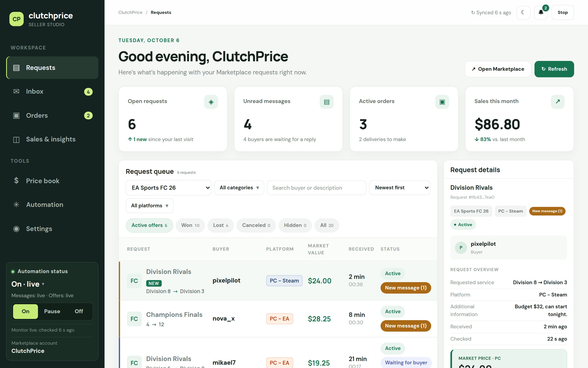Click the FC game icon on the pixelpilot row

point(134,281)
